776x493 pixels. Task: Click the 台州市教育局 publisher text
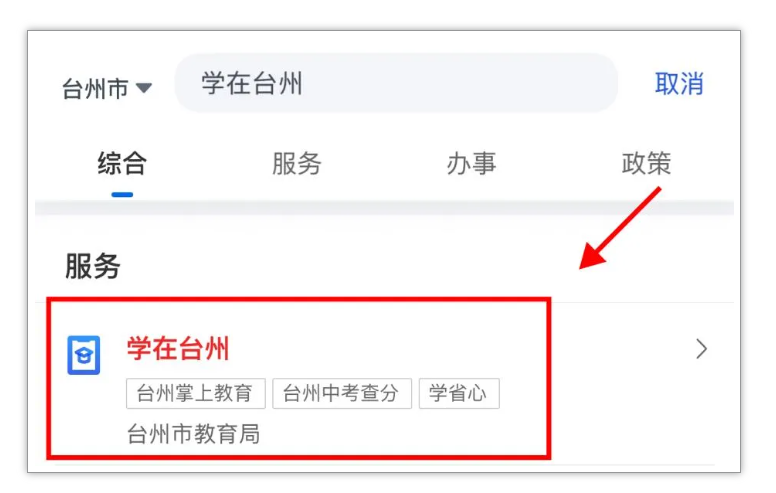(x=194, y=434)
